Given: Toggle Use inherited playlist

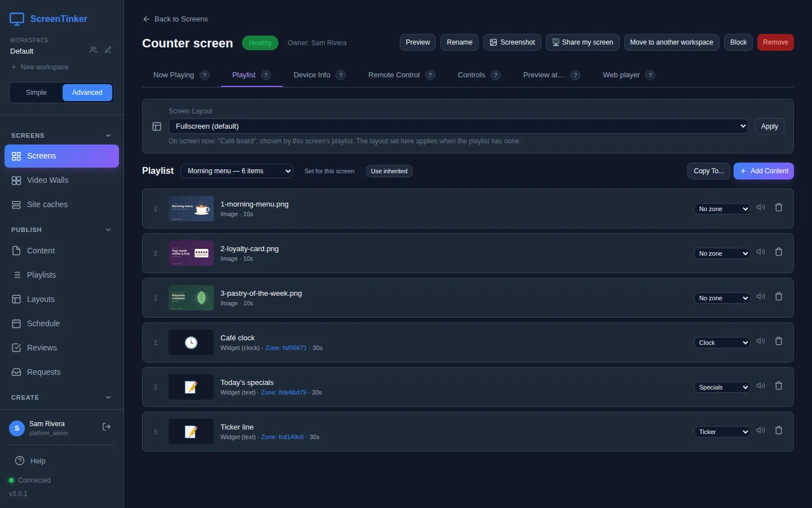Looking at the screenshot, I should tap(389, 171).
